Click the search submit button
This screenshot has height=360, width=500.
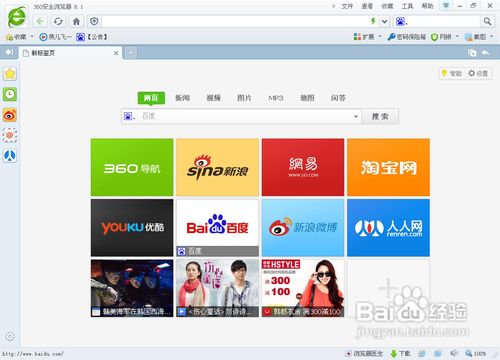380,116
